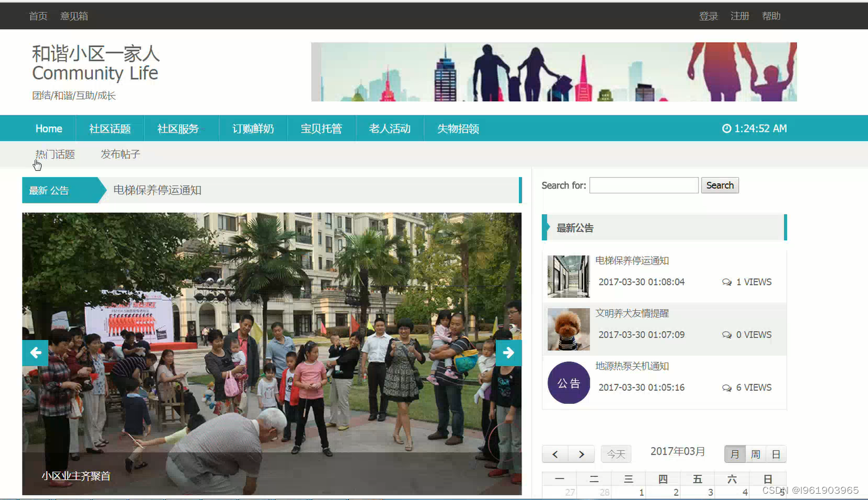Click 最新公告 sidebar heading
This screenshot has height=500, width=868.
(x=575, y=228)
